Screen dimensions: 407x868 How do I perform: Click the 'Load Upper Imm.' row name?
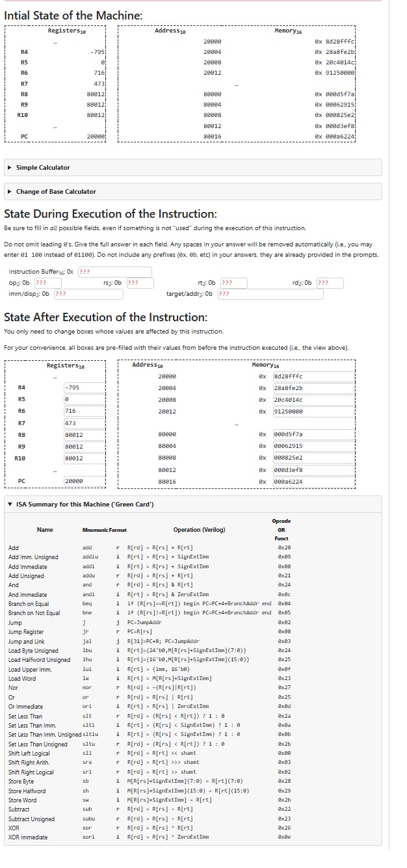(30, 669)
